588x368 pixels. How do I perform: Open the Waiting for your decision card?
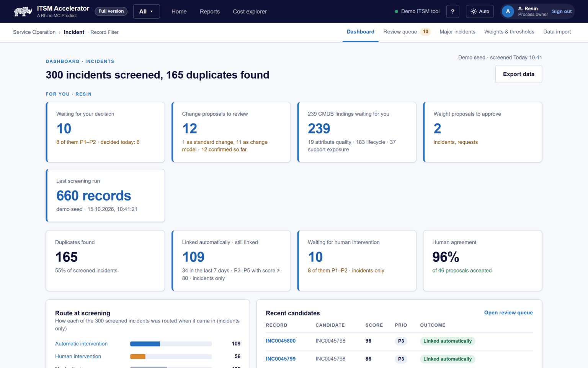click(105, 132)
